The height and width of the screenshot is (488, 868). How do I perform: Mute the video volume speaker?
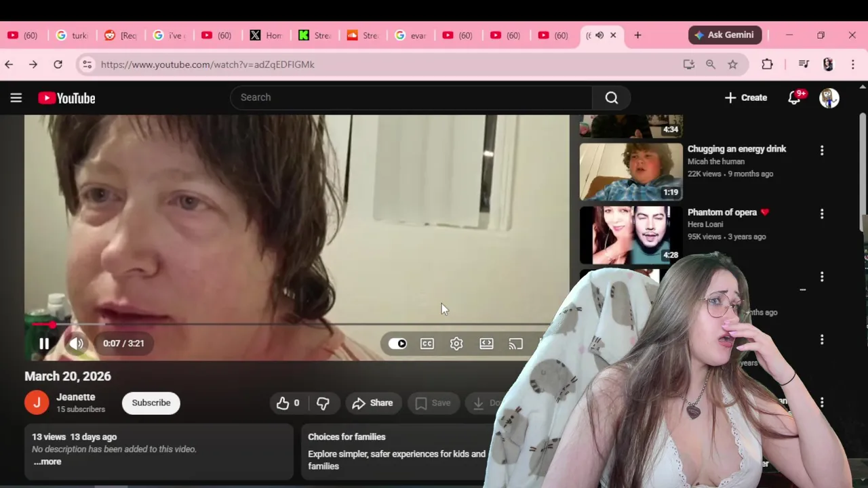pos(77,344)
